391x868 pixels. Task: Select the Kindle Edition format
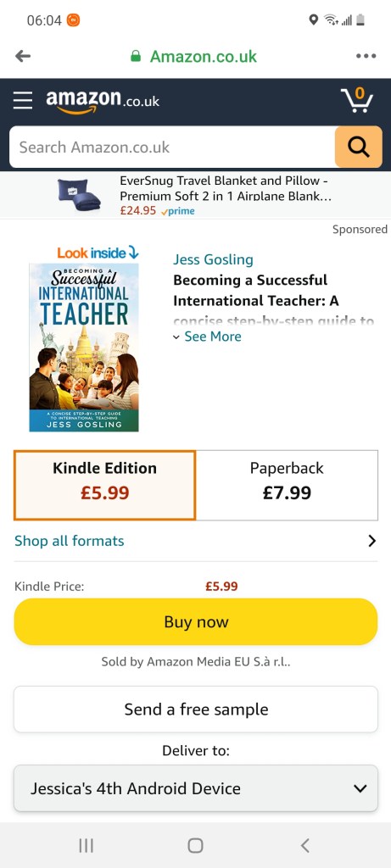point(104,485)
